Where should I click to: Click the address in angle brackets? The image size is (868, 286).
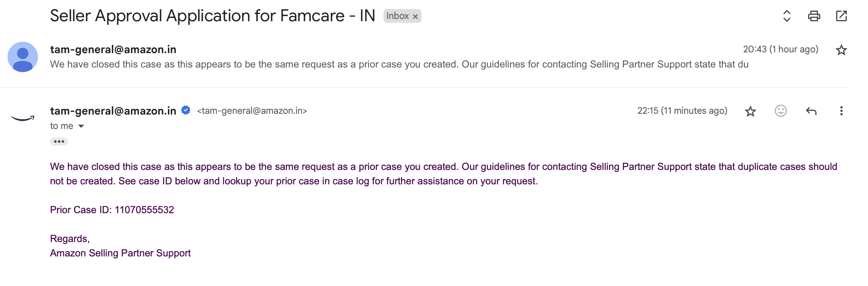[x=252, y=111]
